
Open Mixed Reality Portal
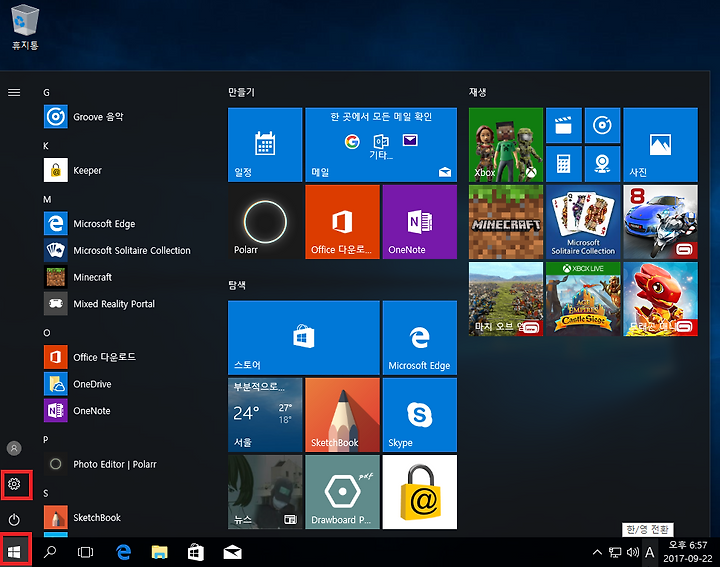click(x=124, y=303)
